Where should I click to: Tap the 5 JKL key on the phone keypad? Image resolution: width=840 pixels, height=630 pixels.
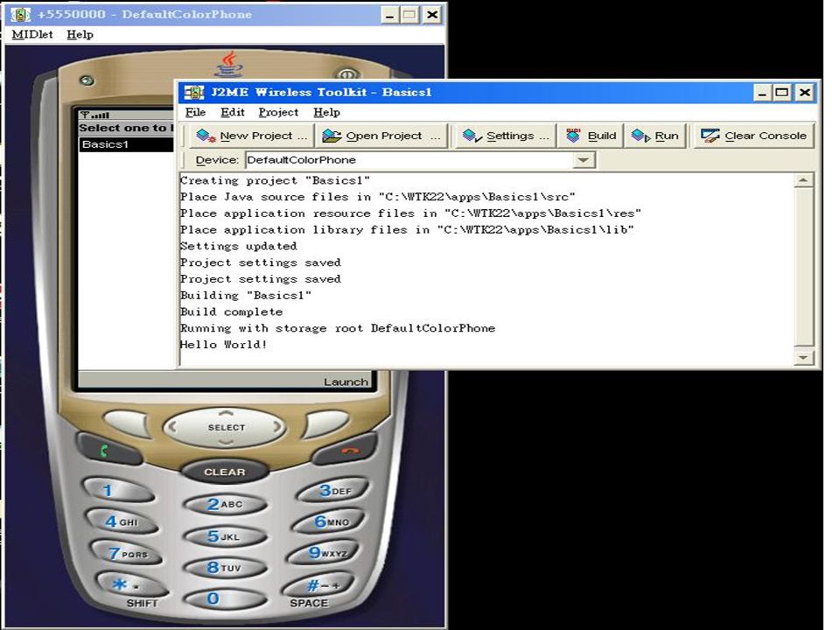point(225,536)
